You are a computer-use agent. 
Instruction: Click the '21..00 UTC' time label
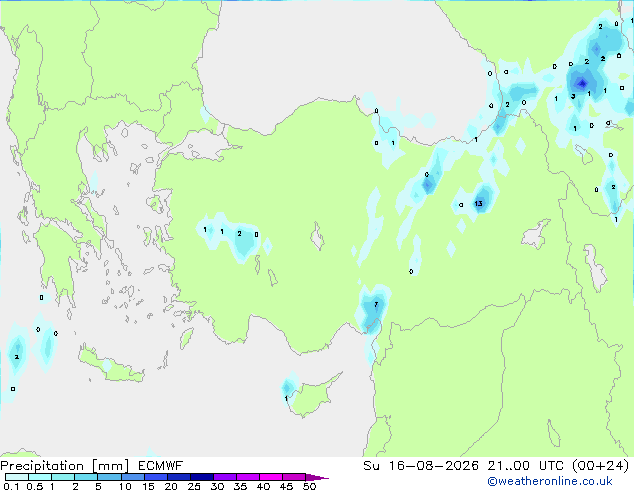525,466
